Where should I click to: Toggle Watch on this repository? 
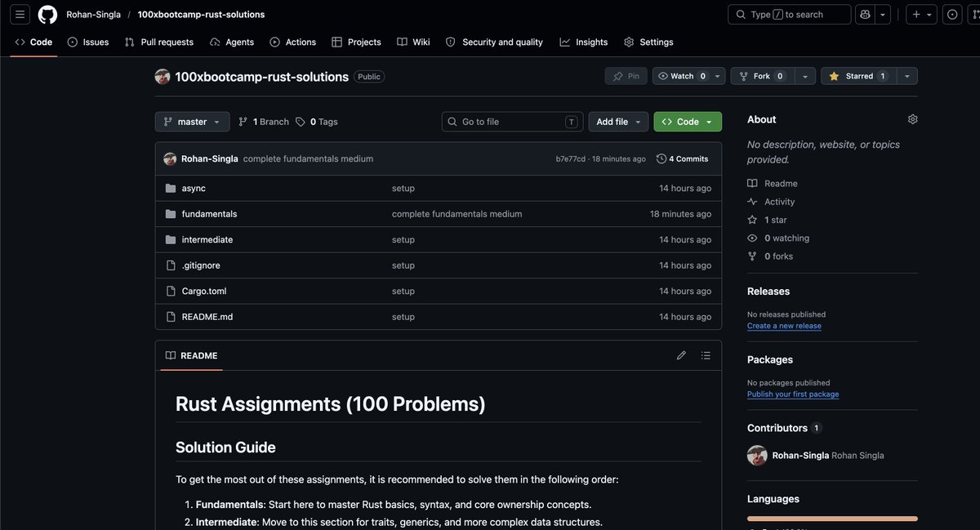(681, 76)
